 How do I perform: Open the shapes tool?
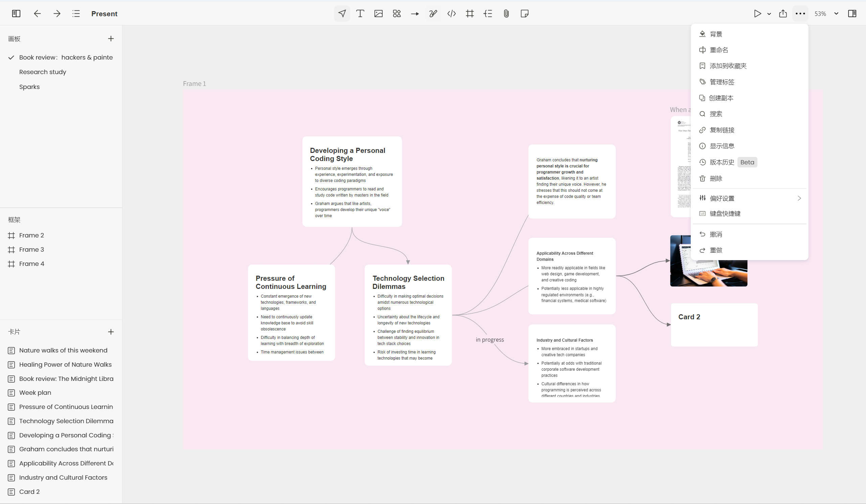[396, 14]
